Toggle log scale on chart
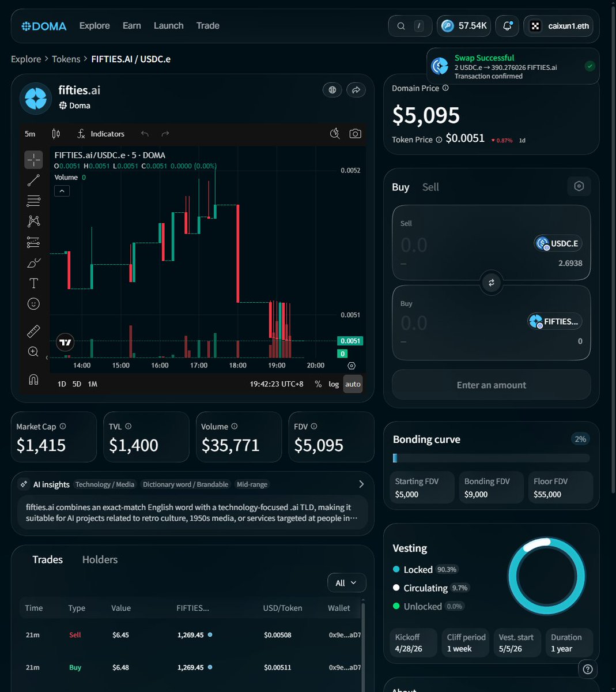The height and width of the screenshot is (692, 616). click(334, 384)
